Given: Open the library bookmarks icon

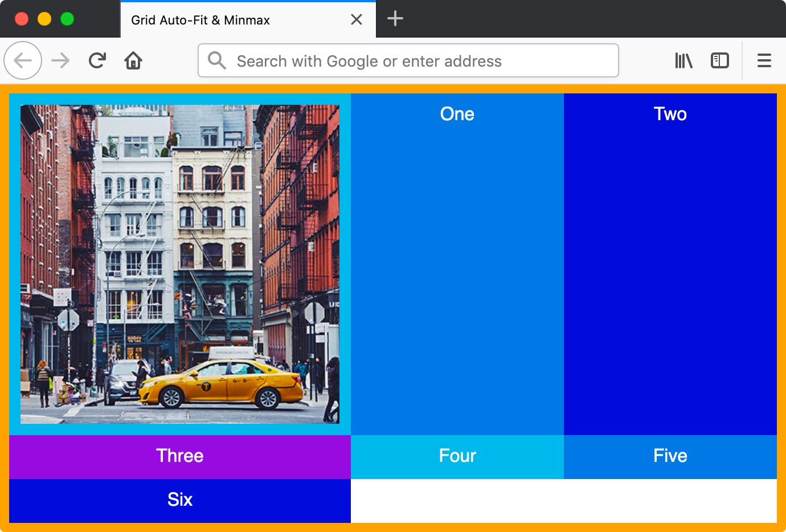Looking at the screenshot, I should [x=683, y=60].
